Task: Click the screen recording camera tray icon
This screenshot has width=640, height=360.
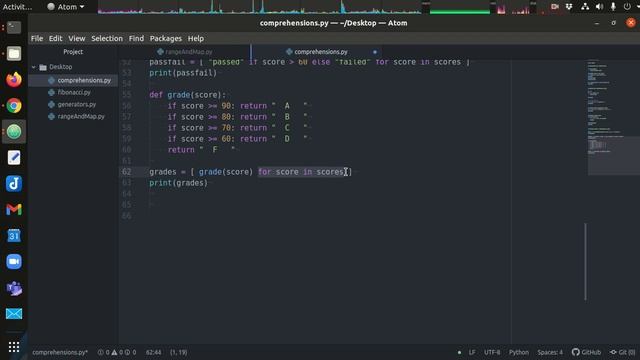Action: click(554, 7)
